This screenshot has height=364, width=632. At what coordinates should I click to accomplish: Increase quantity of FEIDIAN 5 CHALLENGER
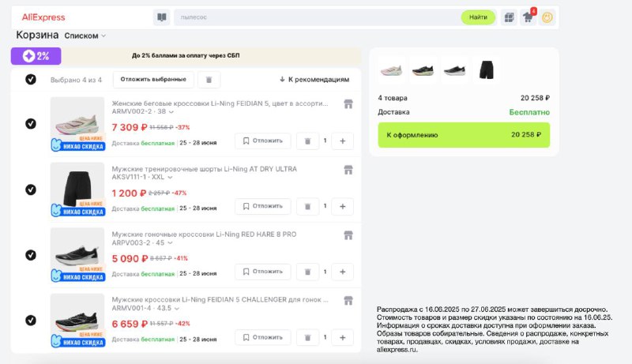click(x=343, y=337)
